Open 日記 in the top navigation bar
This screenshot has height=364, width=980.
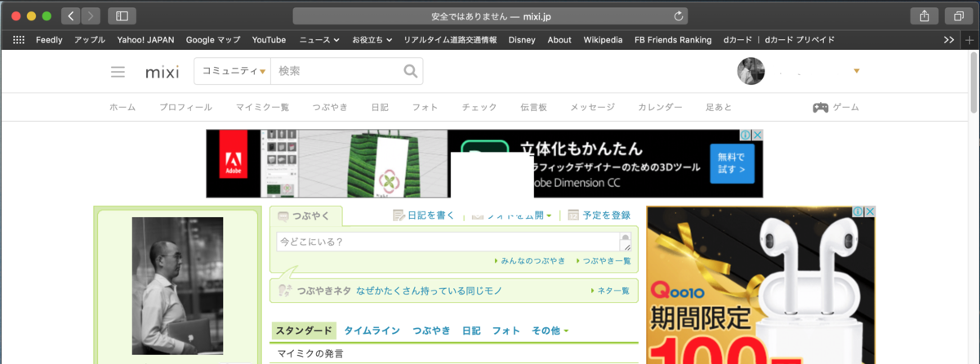click(380, 107)
